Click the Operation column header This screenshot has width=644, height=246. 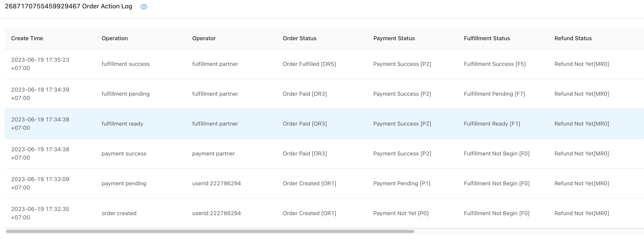115,38
